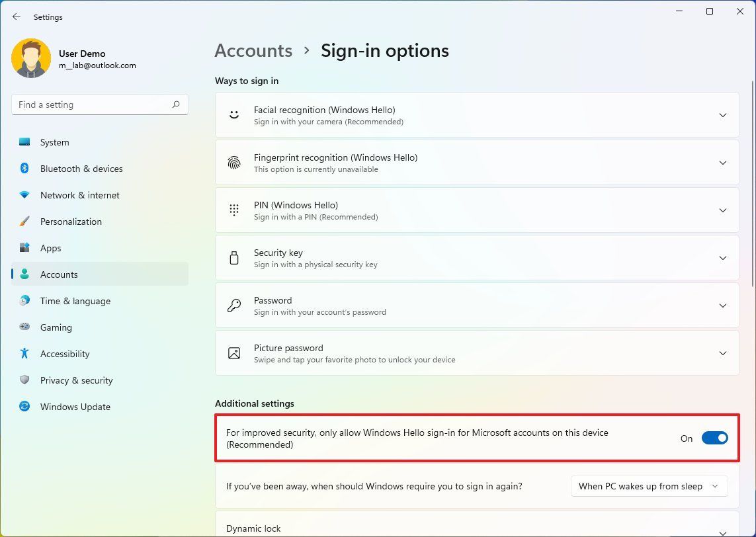Click the fingerprint recognition icon
This screenshot has height=537, width=756.
234,162
